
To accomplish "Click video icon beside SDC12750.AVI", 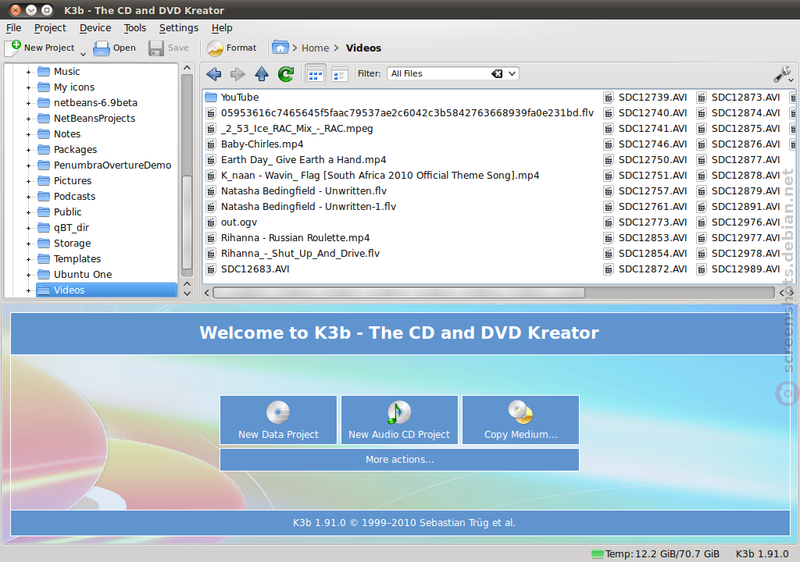I will (608, 160).
